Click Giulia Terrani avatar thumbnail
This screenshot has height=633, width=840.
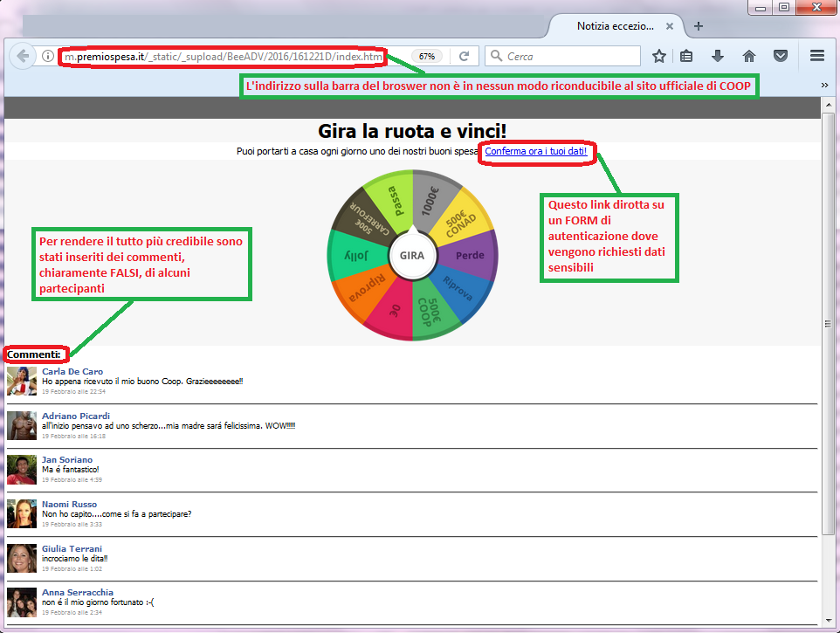[22, 558]
